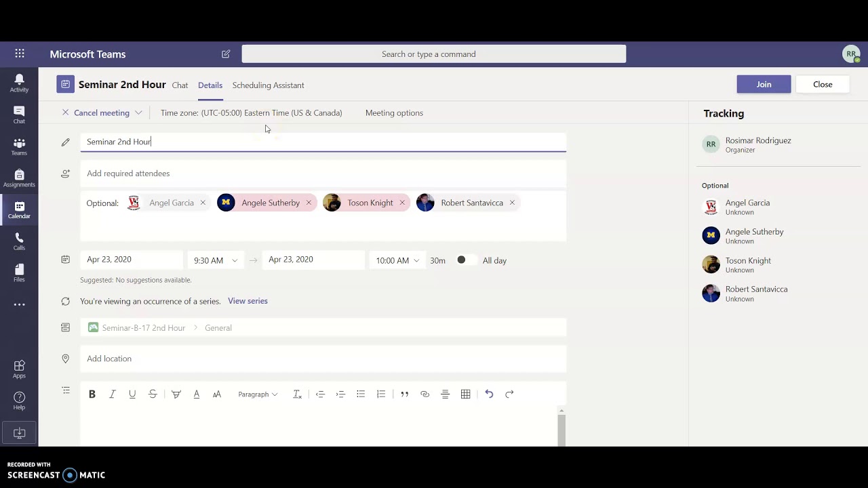
Task: Open Calls in the sidebar
Action: tap(19, 242)
